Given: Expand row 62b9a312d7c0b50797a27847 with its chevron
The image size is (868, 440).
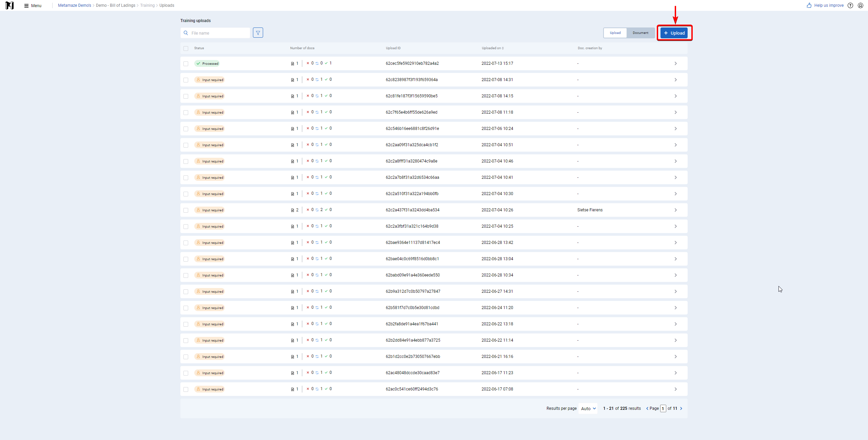Looking at the screenshot, I should pos(675,291).
